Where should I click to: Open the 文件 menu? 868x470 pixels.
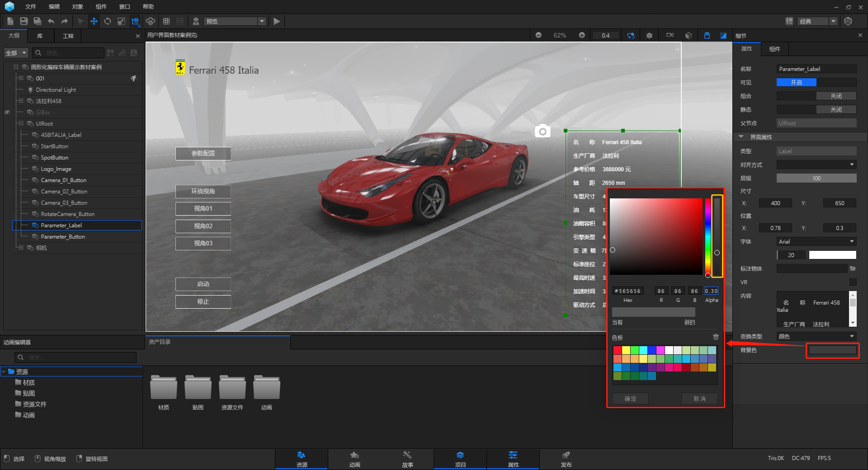click(x=30, y=6)
